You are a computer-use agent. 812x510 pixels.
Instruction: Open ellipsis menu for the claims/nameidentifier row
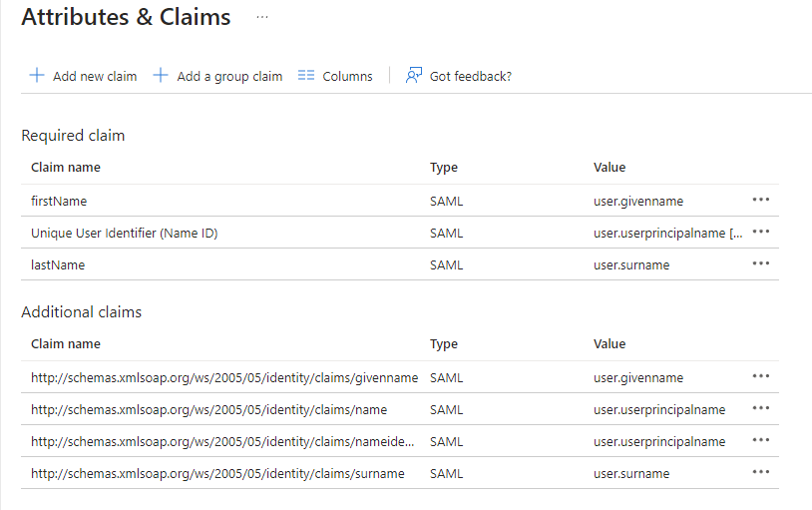[761, 440]
